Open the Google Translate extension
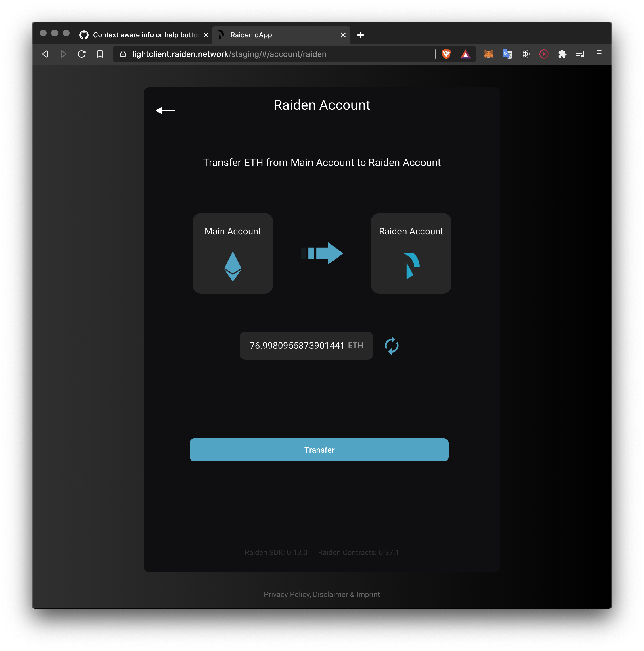 click(x=507, y=54)
